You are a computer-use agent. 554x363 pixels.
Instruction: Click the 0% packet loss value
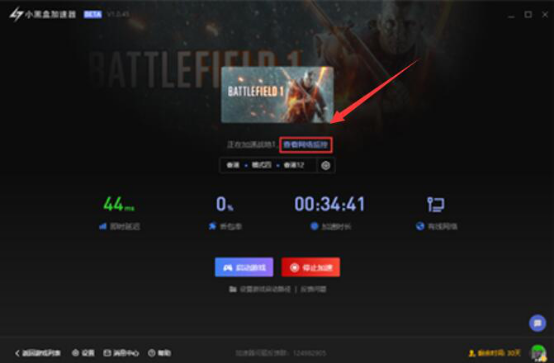(x=225, y=204)
